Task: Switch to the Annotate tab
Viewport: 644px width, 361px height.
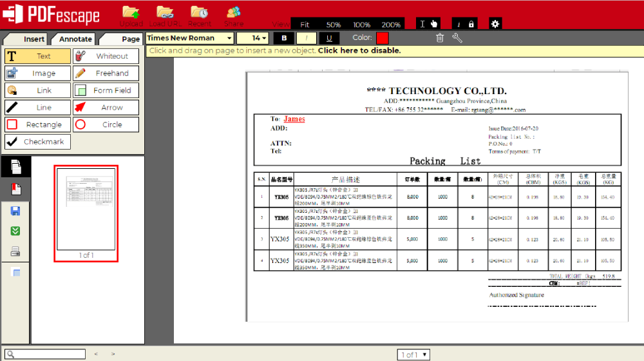Action: coord(75,39)
